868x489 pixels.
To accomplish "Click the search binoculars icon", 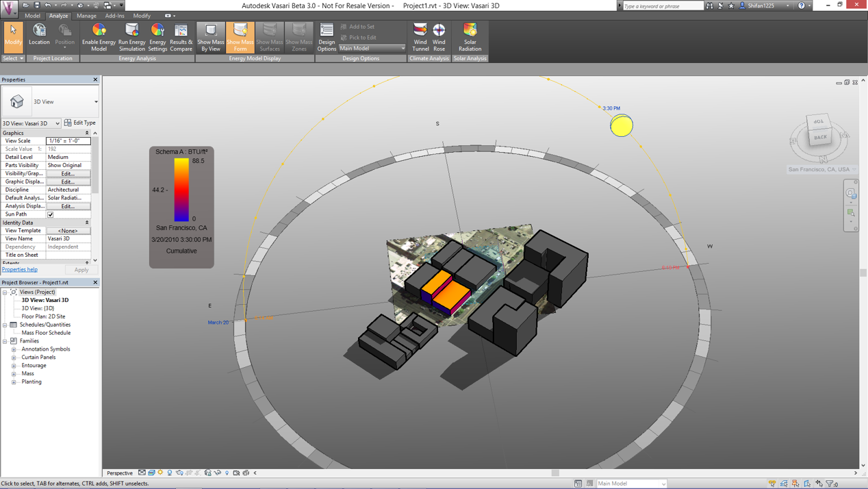I will pos(709,5).
